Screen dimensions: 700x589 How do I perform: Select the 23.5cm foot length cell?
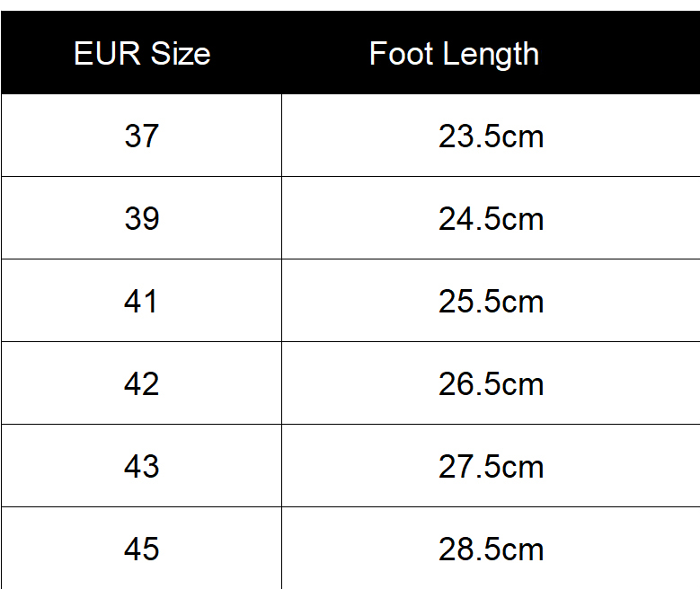pos(491,136)
